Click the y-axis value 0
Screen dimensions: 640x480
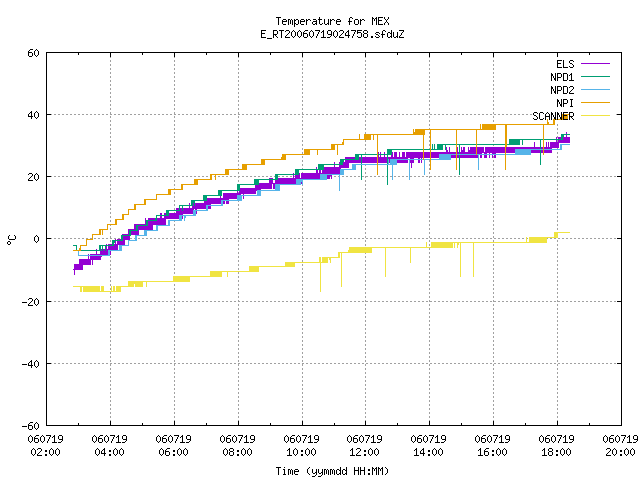click(x=36, y=239)
